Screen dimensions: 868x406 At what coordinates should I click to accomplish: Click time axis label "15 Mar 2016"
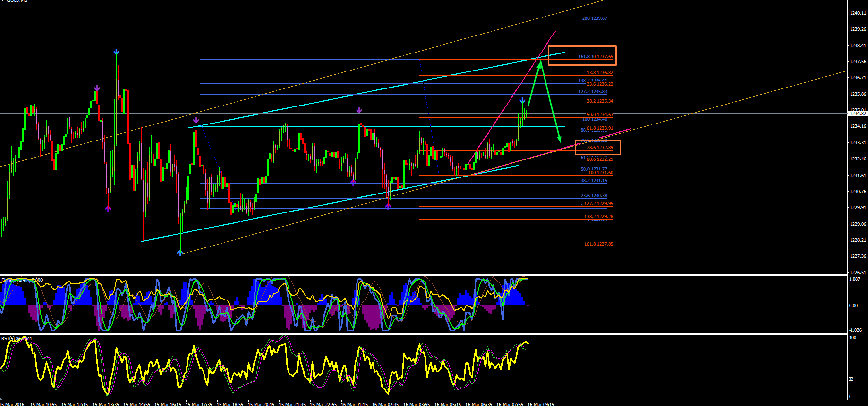[x=12, y=404]
